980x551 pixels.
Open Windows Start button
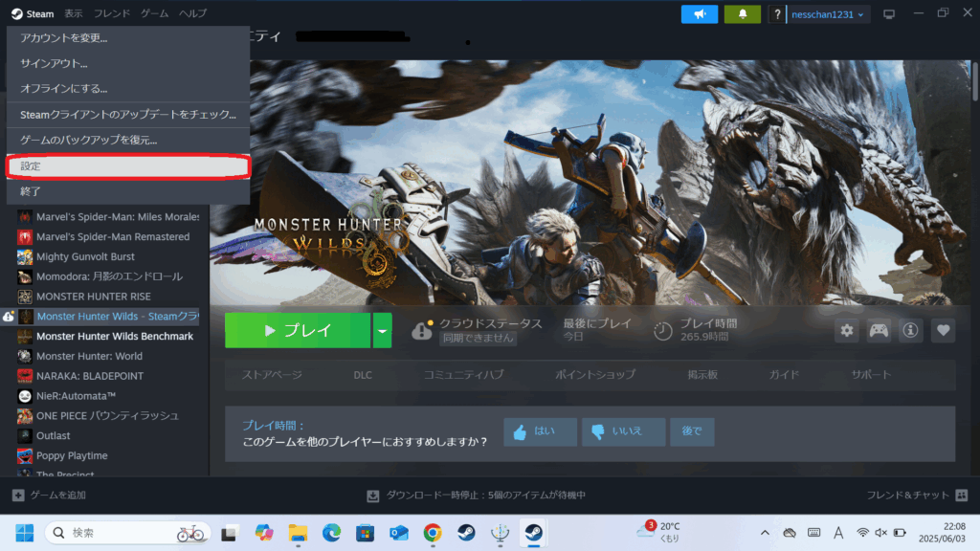pyautogui.click(x=24, y=533)
